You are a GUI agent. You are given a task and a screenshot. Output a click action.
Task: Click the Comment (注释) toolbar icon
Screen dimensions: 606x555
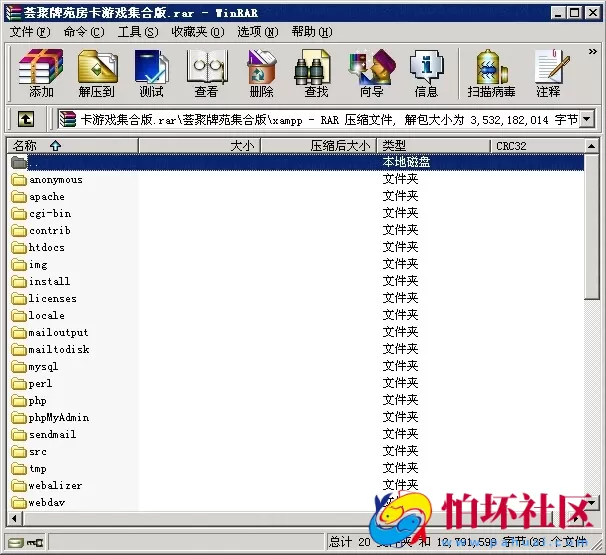[x=550, y=73]
